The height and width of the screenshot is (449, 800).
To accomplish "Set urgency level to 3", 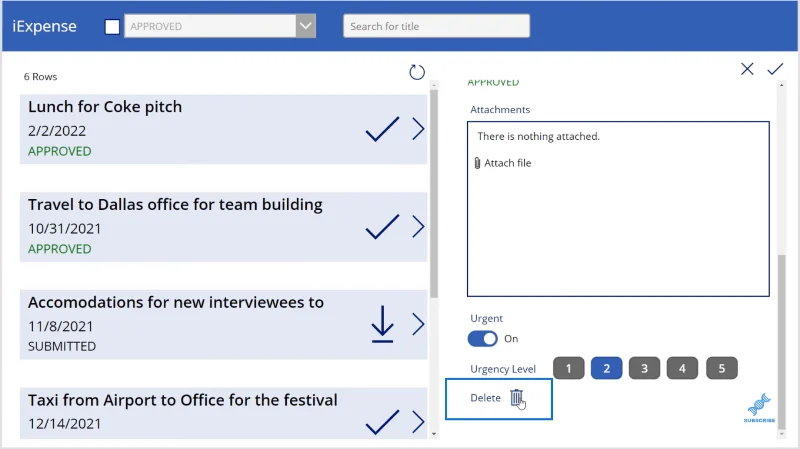I will click(644, 368).
